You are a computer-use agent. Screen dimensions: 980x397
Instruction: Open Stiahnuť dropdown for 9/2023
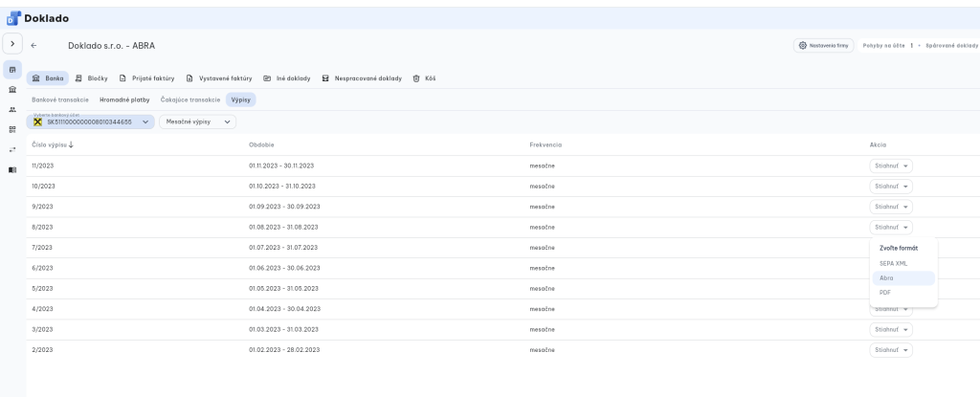pos(891,207)
